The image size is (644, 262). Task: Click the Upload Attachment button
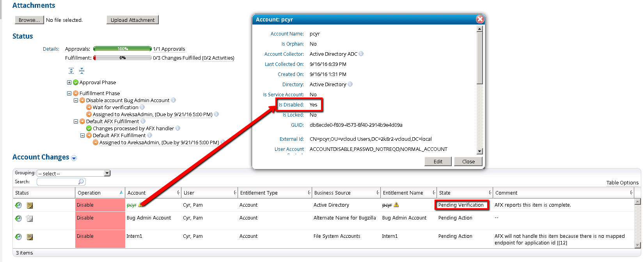[x=132, y=20]
